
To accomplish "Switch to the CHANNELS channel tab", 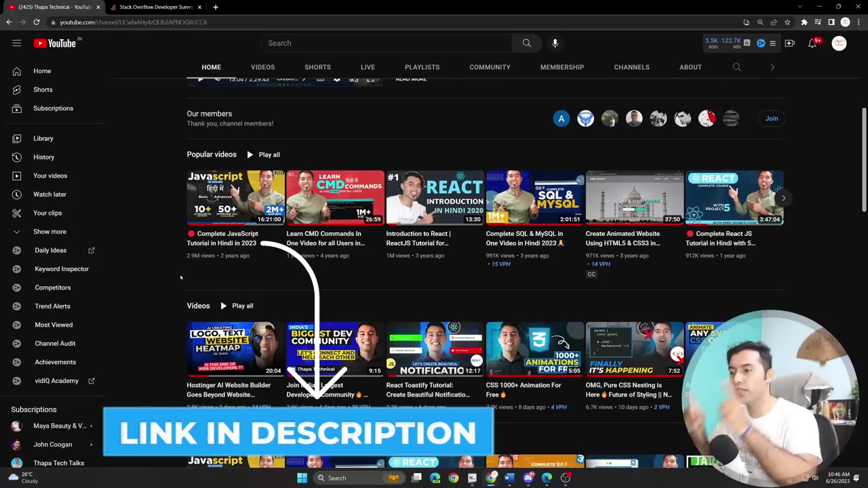I will 631,67.
